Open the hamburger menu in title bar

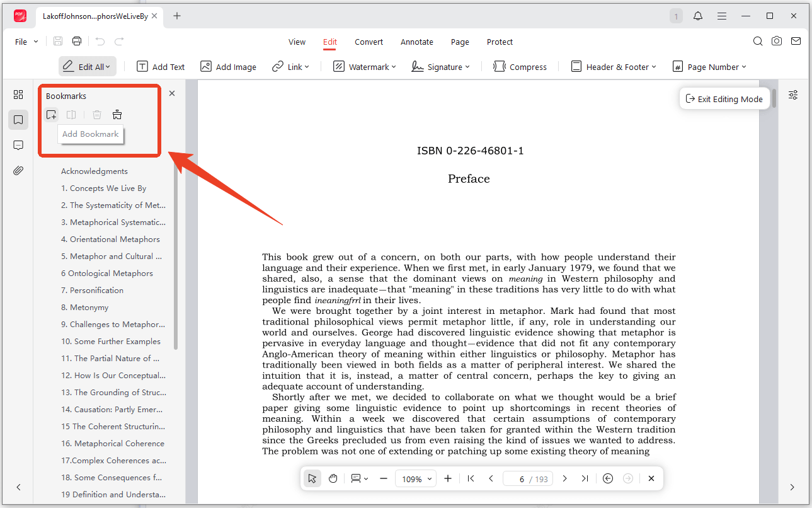pyautogui.click(x=722, y=16)
